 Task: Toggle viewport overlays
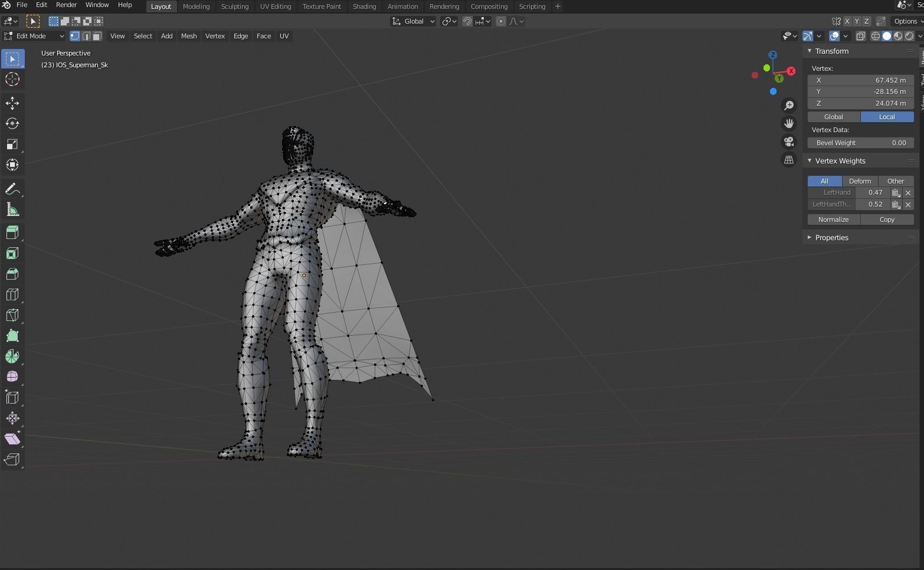[834, 36]
